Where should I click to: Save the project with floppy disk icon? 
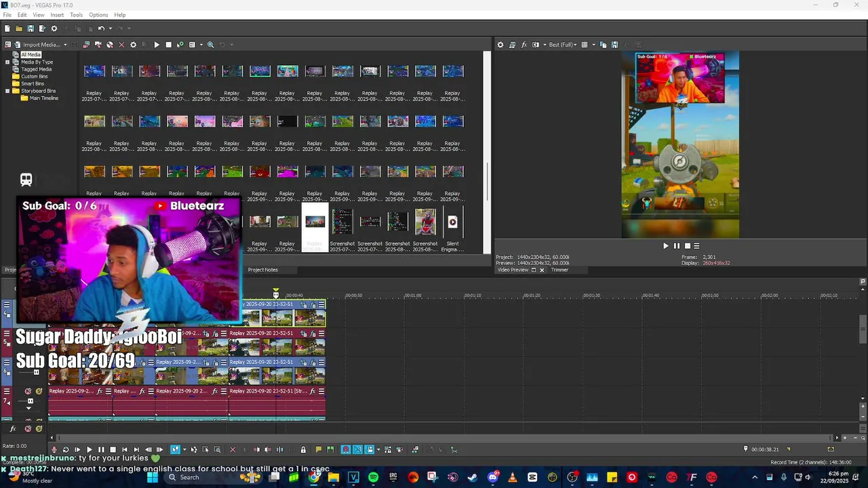31,28
